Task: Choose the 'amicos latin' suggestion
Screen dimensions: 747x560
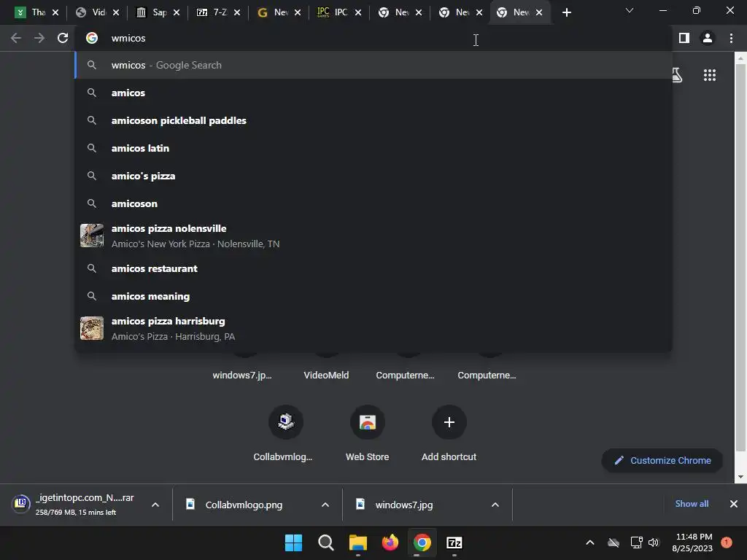Action: pos(373,148)
